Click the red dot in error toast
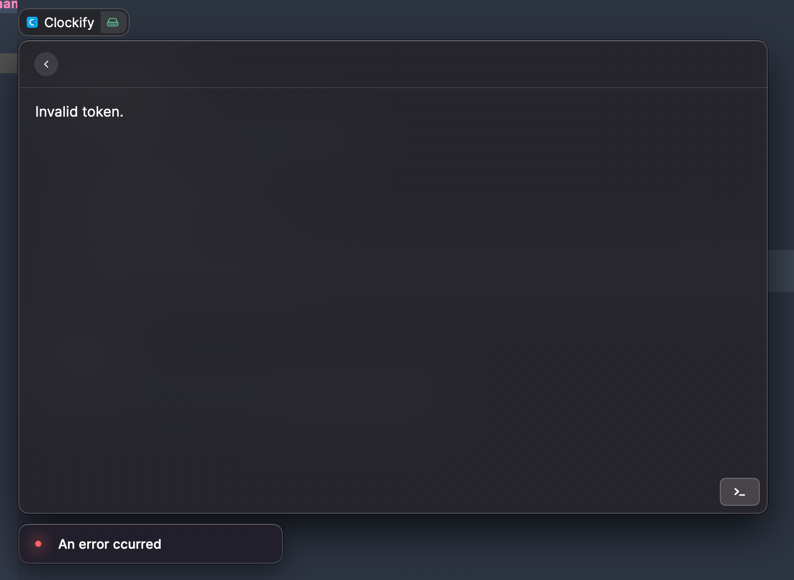Viewport: 794px width, 580px height. [x=38, y=544]
